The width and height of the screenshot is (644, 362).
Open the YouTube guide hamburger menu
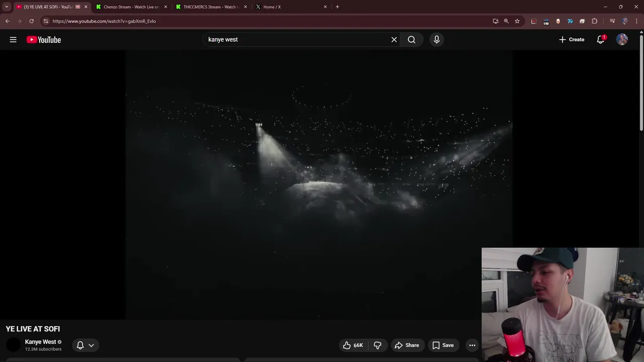[13, 40]
